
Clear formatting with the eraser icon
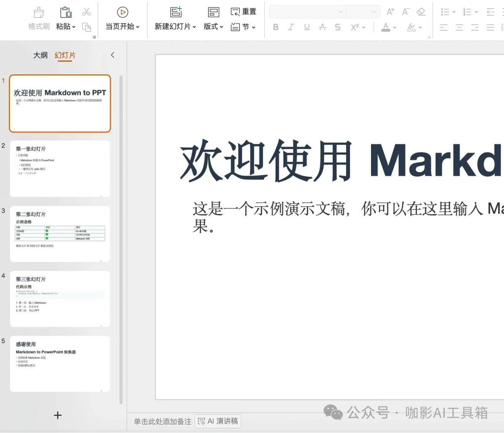click(421, 11)
